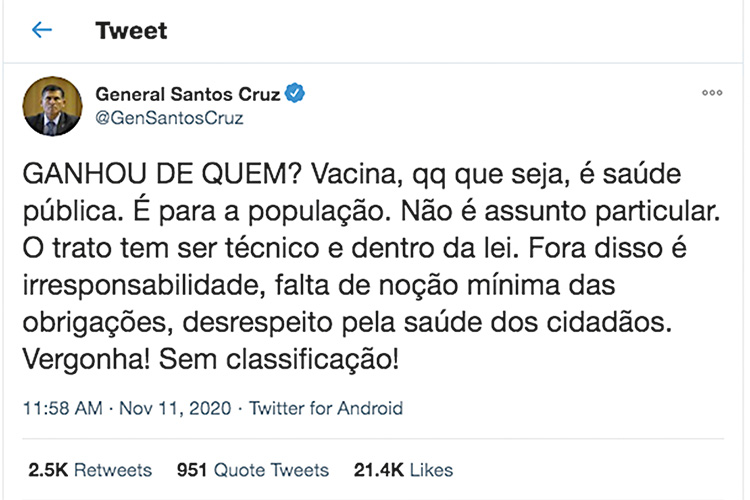The width and height of the screenshot is (750, 500).
Task: View the 951 Quote Tweets list
Action: (253, 470)
